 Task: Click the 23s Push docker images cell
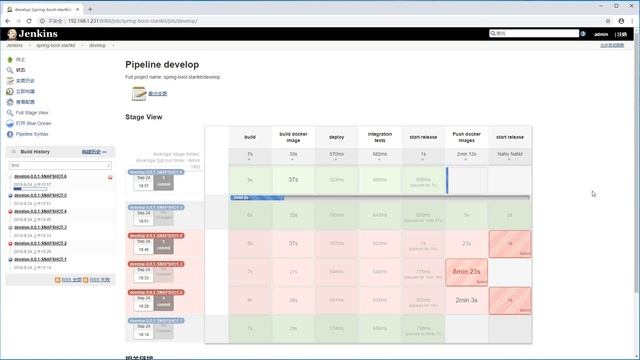pyautogui.click(x=467, y=243)
